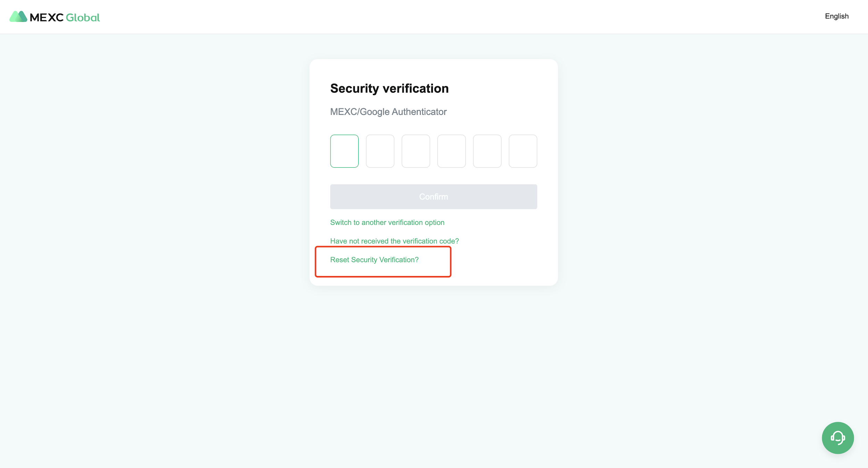The image size is (868, 468).
Task: Click the sixth code digit box
Action: coord(523,151)
